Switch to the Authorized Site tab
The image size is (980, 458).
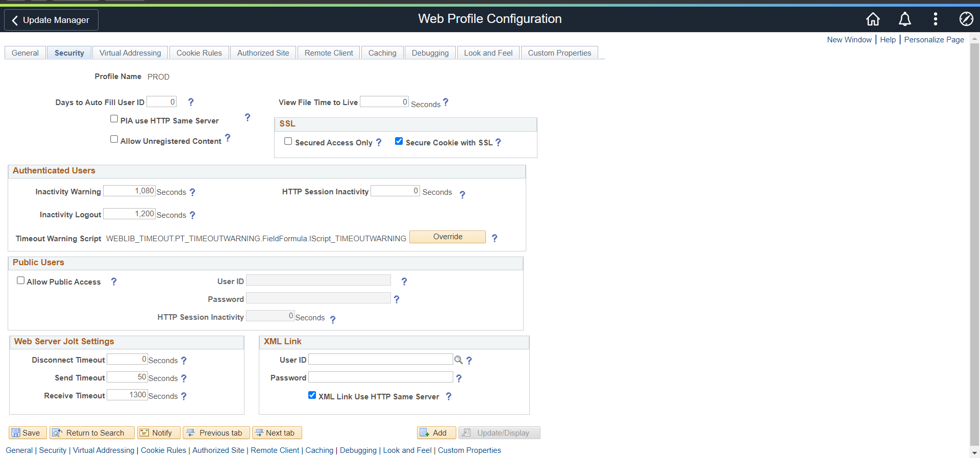coord(263,53)
